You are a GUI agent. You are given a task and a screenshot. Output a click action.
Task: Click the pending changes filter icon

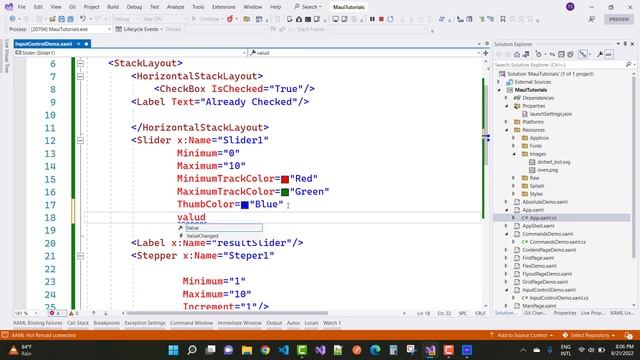[539, 54]
